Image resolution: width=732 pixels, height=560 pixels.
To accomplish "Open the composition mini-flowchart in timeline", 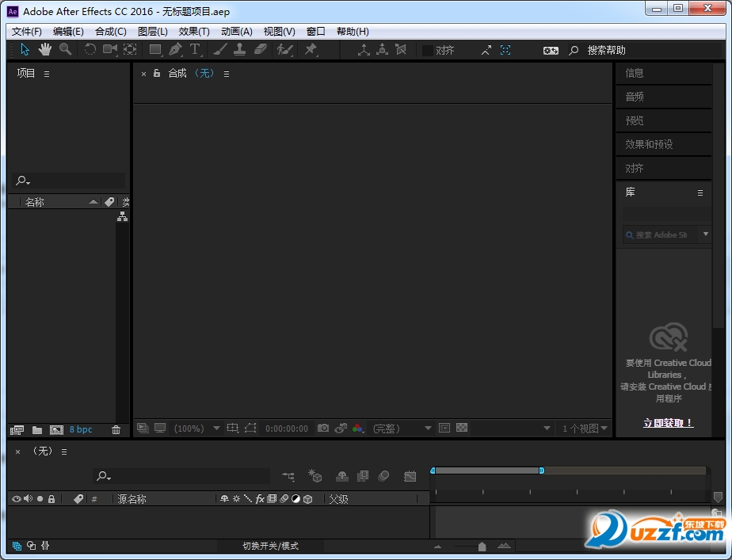I will [x=288, y=476].
